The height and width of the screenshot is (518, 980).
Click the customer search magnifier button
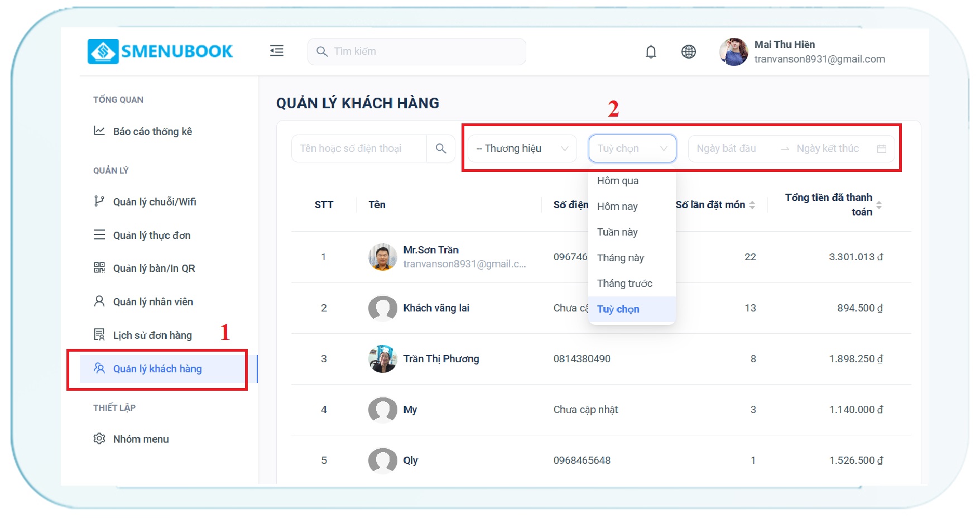click(x=441, y=148)
